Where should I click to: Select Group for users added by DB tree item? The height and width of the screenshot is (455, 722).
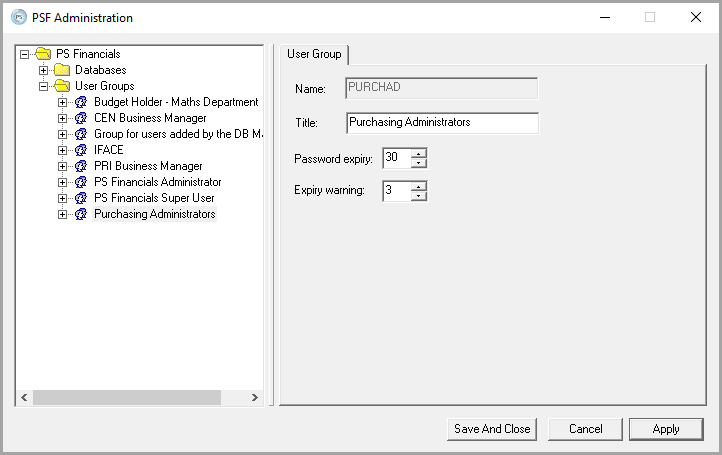(x=177, y=134)
